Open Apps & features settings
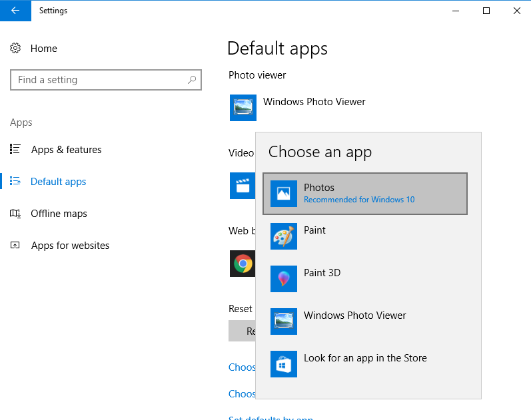531x420 pixels. [67, 150]
